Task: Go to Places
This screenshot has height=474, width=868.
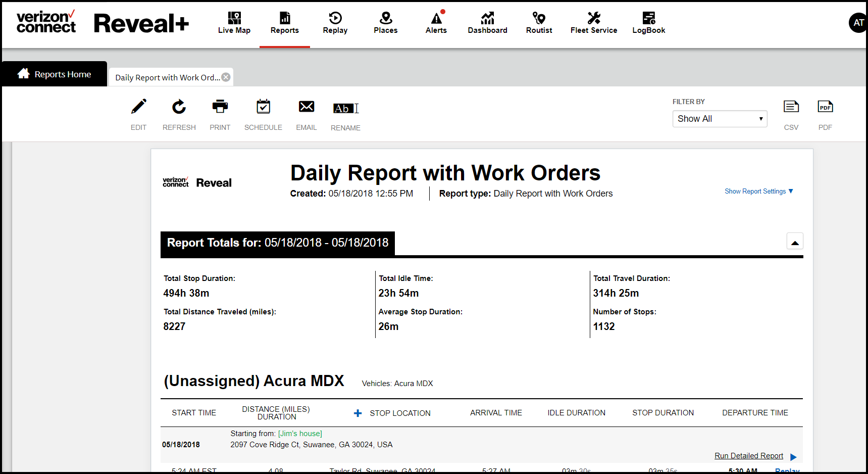Action: (386, 23)
